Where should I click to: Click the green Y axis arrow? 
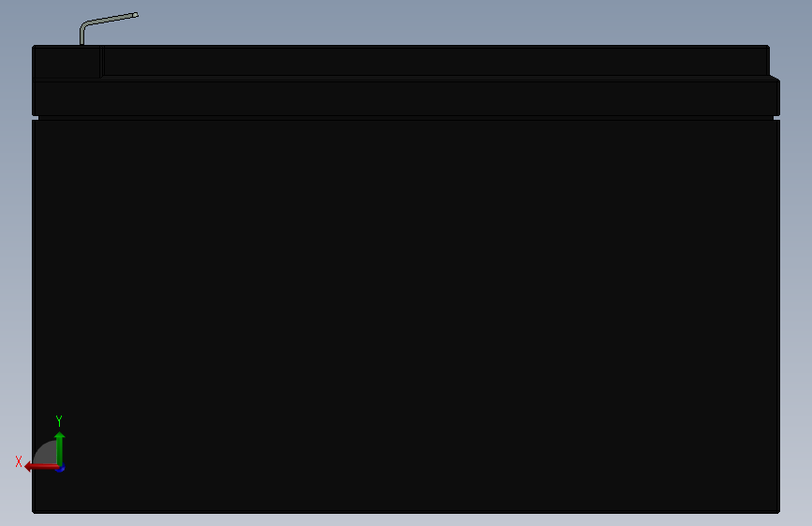pyautogui.click(x=60, y=447)
